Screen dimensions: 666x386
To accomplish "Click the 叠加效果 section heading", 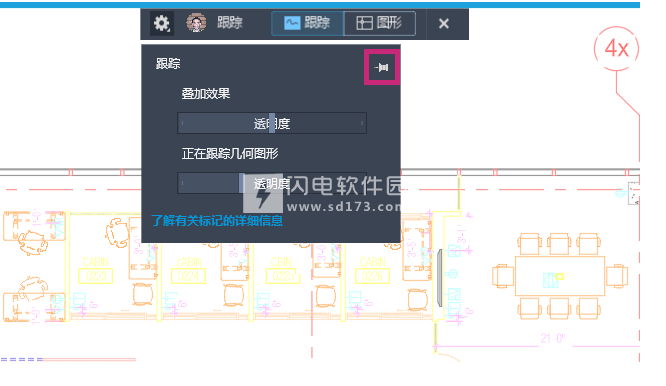I will click(206, 93).
